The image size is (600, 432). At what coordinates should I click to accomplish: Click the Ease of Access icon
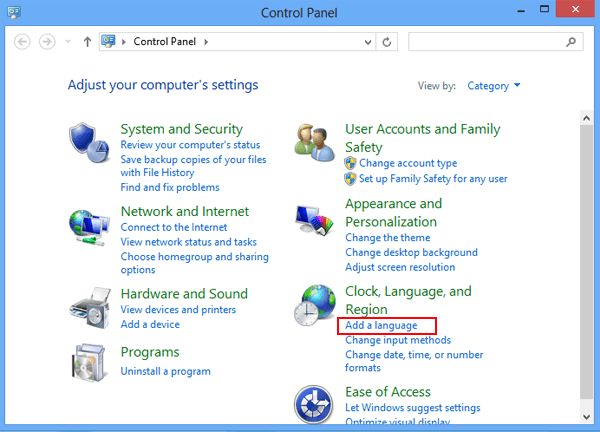tap(315, 405)
